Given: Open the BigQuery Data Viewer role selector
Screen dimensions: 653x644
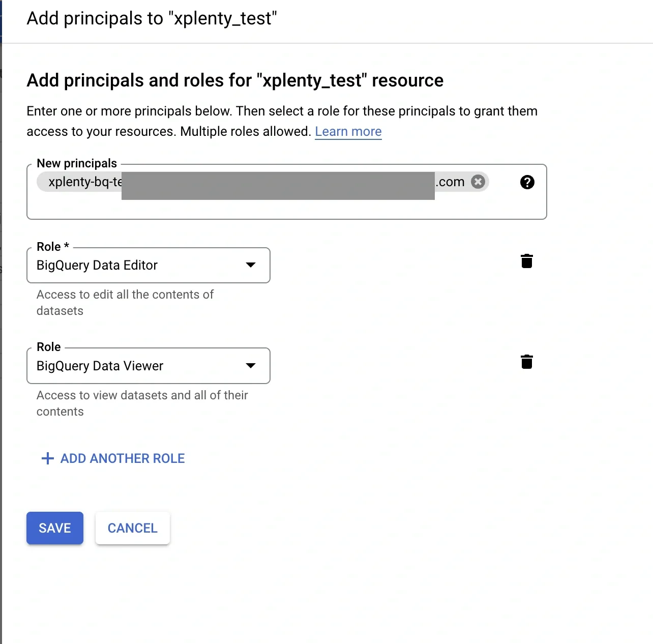Looking at the screenshot, I should (x=147, y=366).
